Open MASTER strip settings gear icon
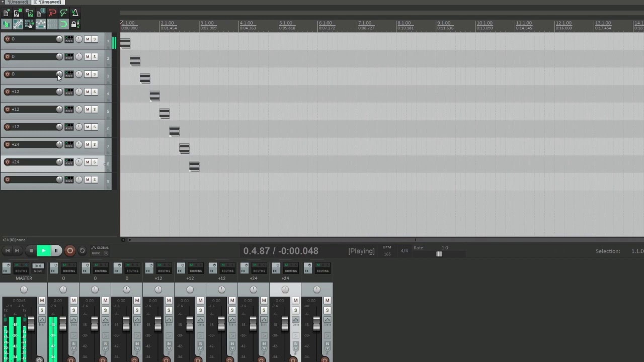Viewport: 644px width, 362px height. point(39,359)
